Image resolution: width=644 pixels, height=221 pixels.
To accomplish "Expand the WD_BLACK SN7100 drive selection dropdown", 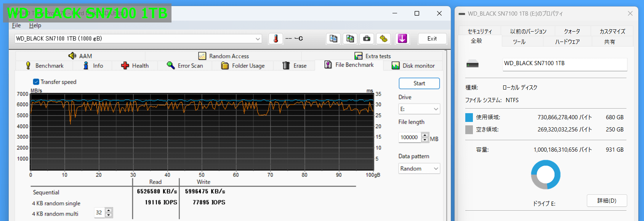I will click(x=258, y=38).
